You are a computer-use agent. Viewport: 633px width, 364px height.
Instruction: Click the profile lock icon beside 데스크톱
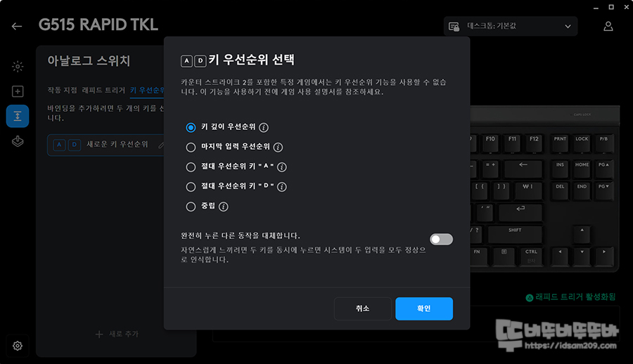coord(454,27)
